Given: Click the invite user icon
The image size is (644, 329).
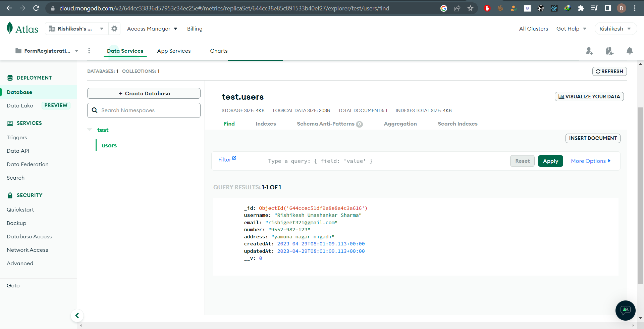Looking at the screenshot, I should [x=589, y=51].
